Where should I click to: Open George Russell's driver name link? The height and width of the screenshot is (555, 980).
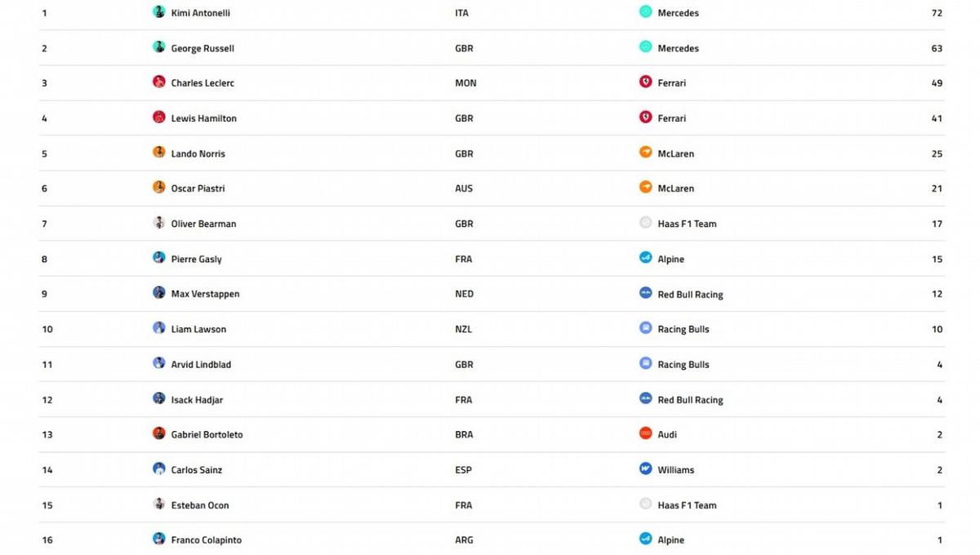[x=203, y=48]
